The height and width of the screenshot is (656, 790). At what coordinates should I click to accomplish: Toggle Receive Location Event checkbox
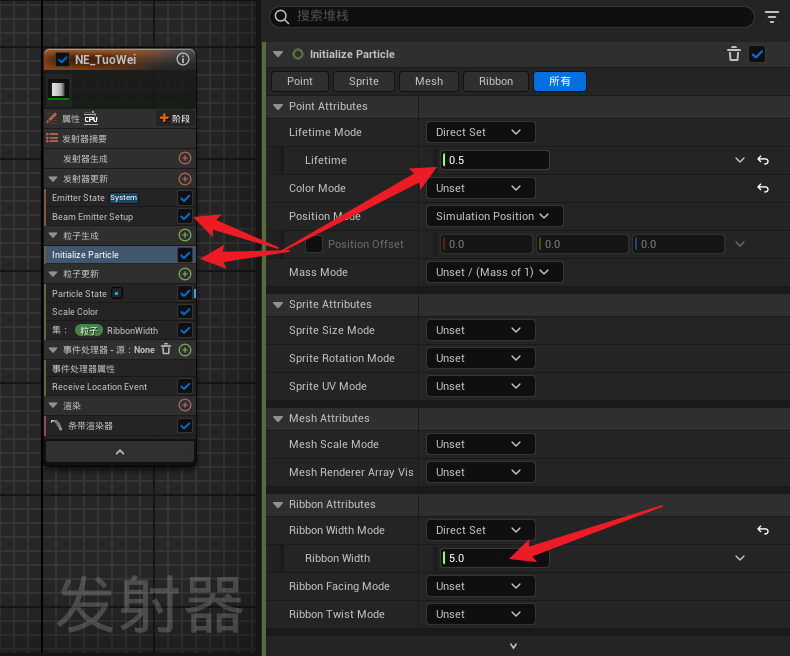coord(185,386)
